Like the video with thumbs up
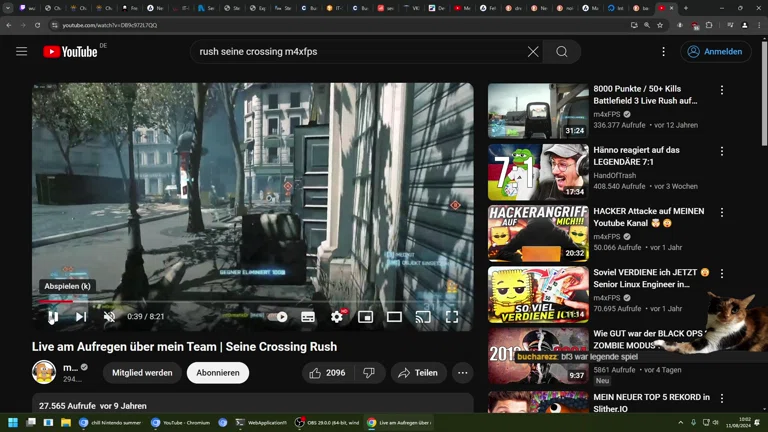Image resolution: width=768 pixels, height=432 pixels. coord(327,373)
